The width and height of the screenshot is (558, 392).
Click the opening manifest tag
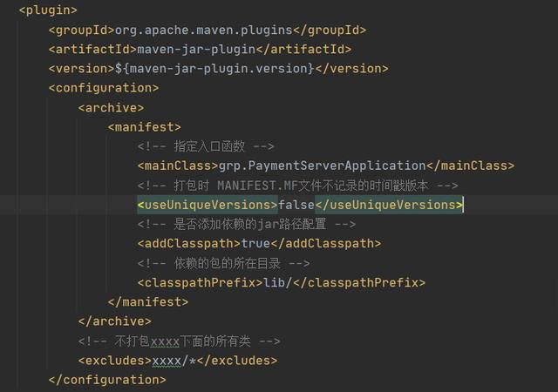pyautogui.click(x=145, y=127)
